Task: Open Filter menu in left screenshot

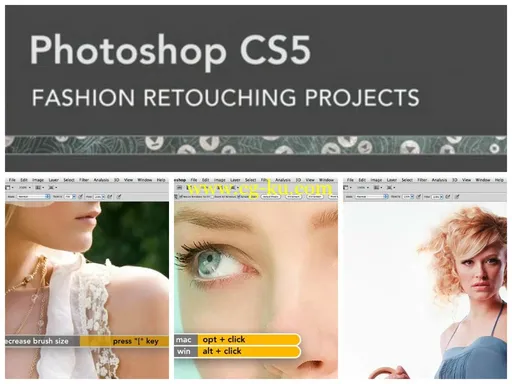Action: tap(84, 180)
